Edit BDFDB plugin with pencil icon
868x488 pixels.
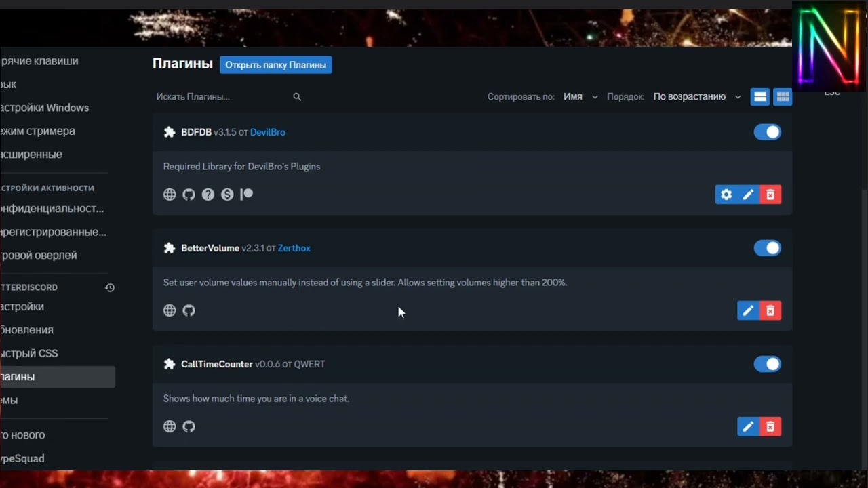(x=748, y=195)
